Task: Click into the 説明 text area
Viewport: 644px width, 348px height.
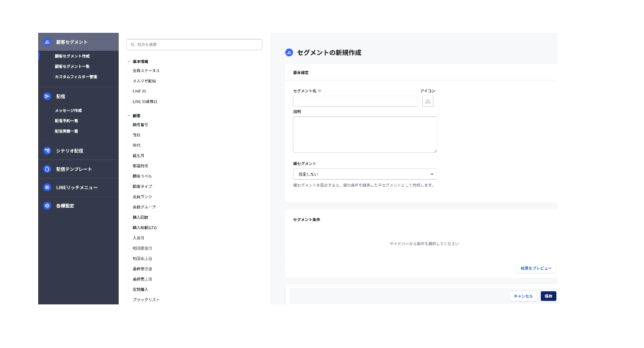Action: coord(364,134)
